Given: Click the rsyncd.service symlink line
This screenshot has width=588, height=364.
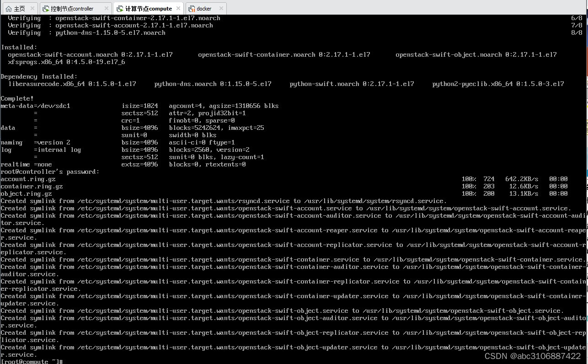Looking at the screenshot, I should [224, 201].
